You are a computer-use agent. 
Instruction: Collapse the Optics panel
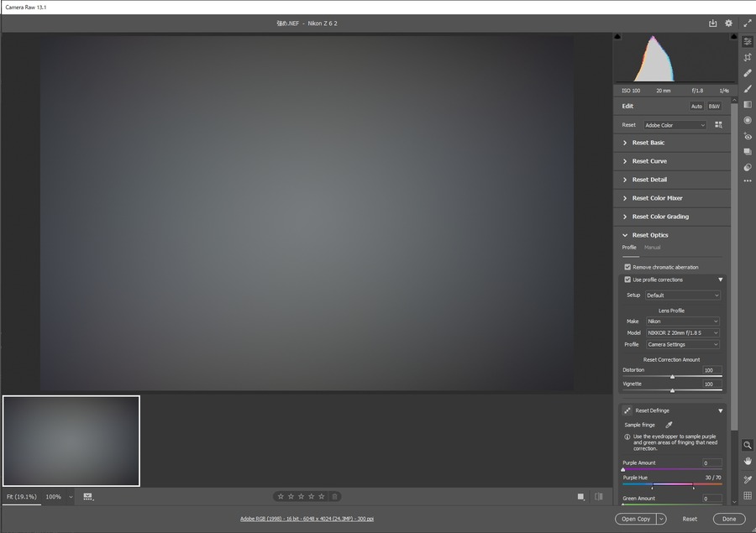(x=625, y=235)
